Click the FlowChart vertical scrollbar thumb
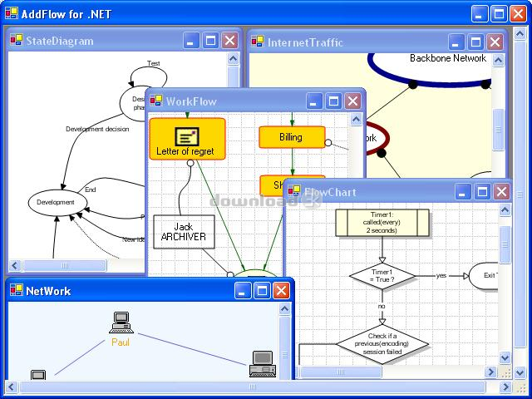This screenshot has height=399, width=532. click(x=505, y=244)
